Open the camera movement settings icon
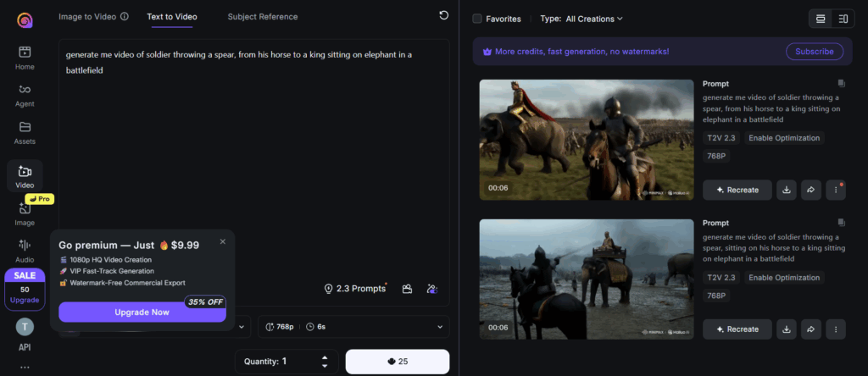Viewport: 868px width, 376px height. point(408,289)
